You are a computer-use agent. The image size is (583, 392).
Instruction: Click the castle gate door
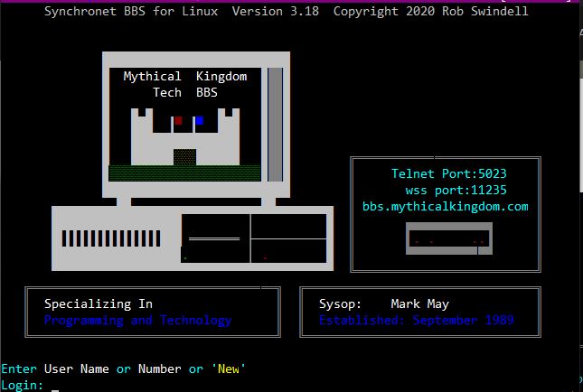[x=184, y=157]
